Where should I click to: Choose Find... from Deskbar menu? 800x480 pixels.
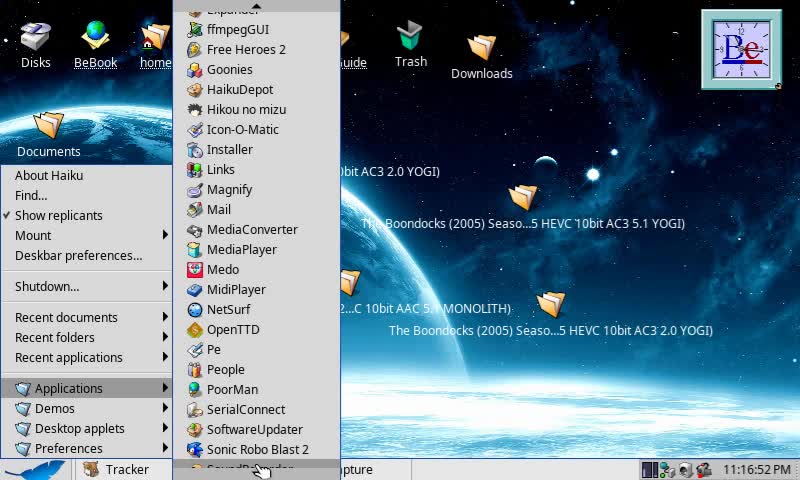[x=86, y=195]
